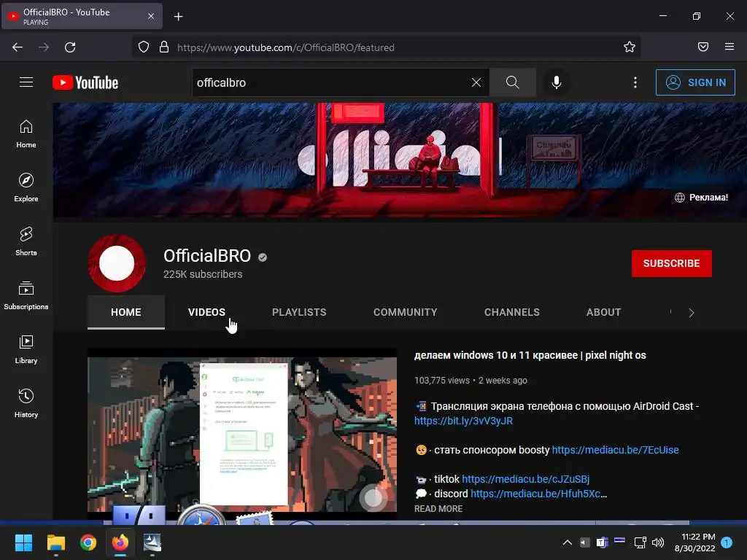
Task: Open the Pocket save icon
Action: [703, 47]
